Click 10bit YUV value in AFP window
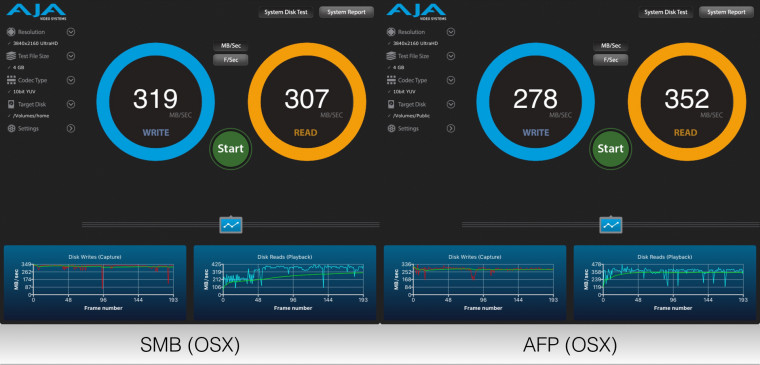This screenshot has width=760, height=365. 404,92
